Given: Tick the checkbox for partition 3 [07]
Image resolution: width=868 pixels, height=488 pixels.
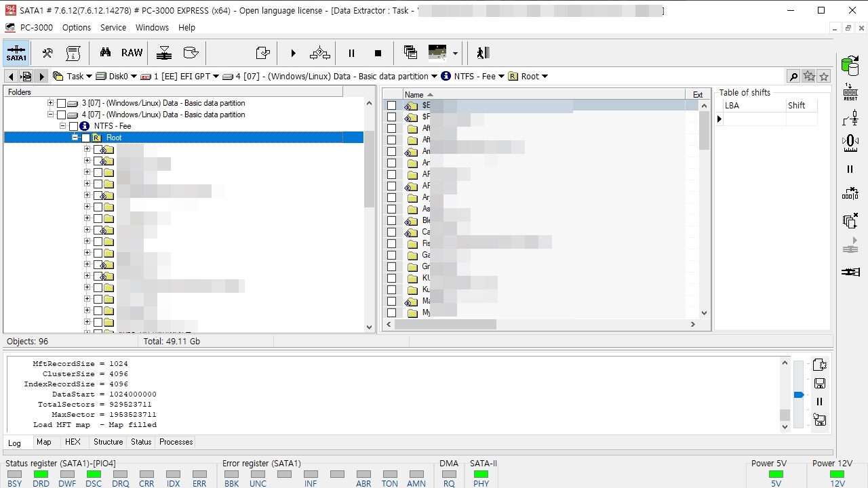Looking at the screenshot, I should pos(61,103).
